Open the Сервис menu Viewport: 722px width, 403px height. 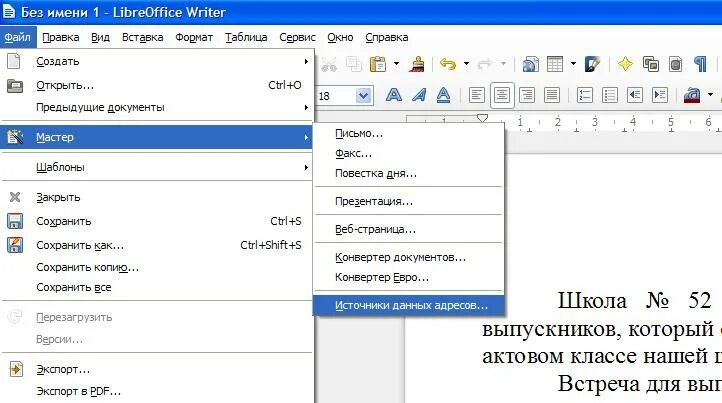point(297,37)
